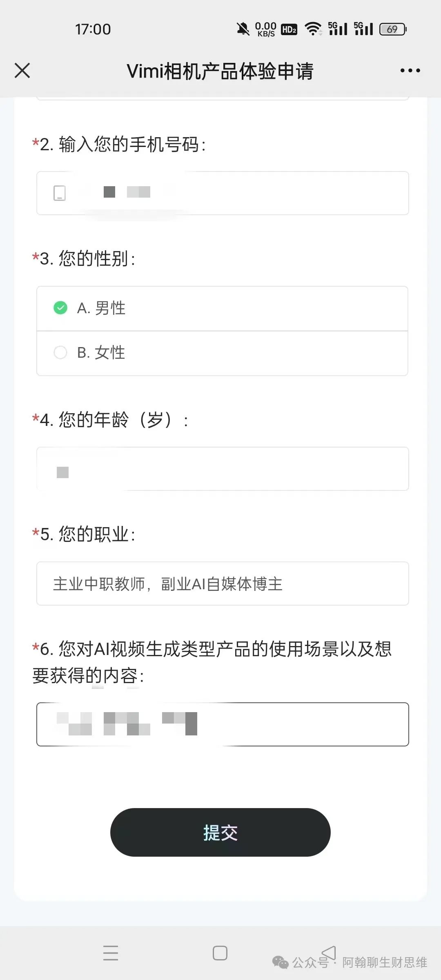Tap the first 5G signal strength icon
Viewport: 441px width, 980px height.
pyautogui.click(x=338, y=29)
